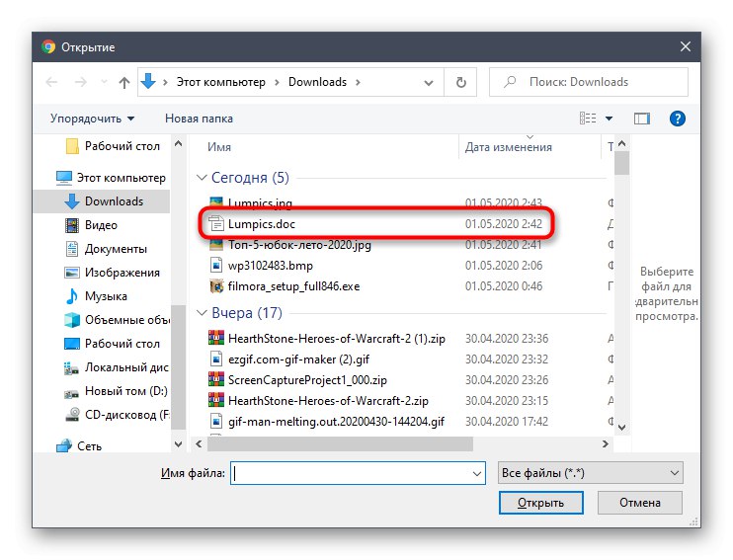This screenshot has height=560, width=733.
Task: Select filmora_setup_full846.exe
Action: pos(293,286)
